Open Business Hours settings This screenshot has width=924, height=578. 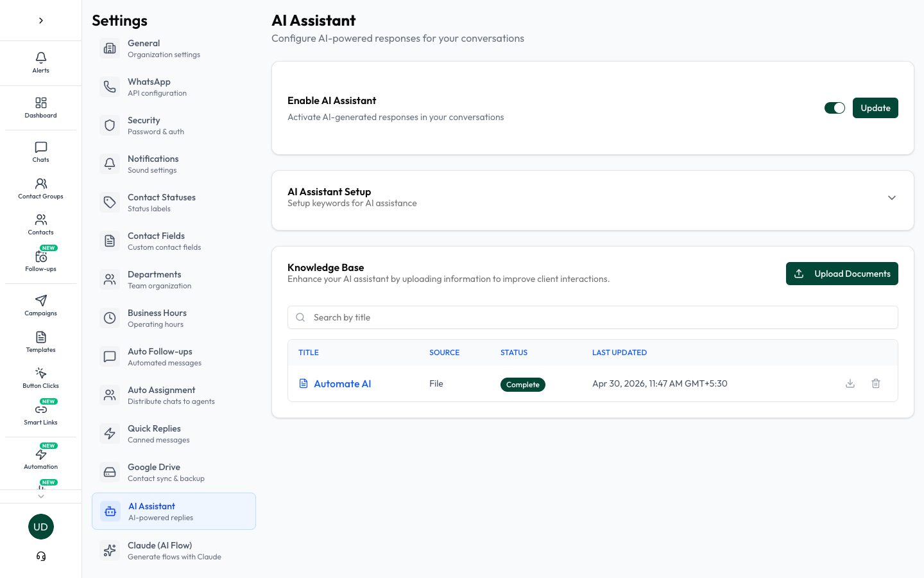(x=174, y=318)
